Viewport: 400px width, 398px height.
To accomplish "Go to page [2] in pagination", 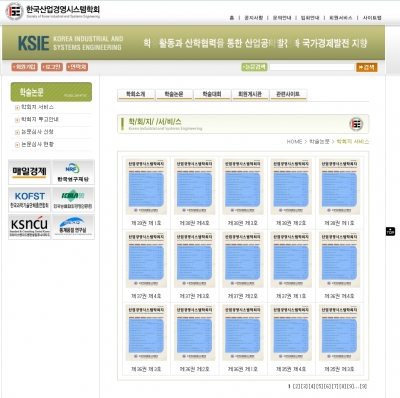I will [x=296, y=386].
